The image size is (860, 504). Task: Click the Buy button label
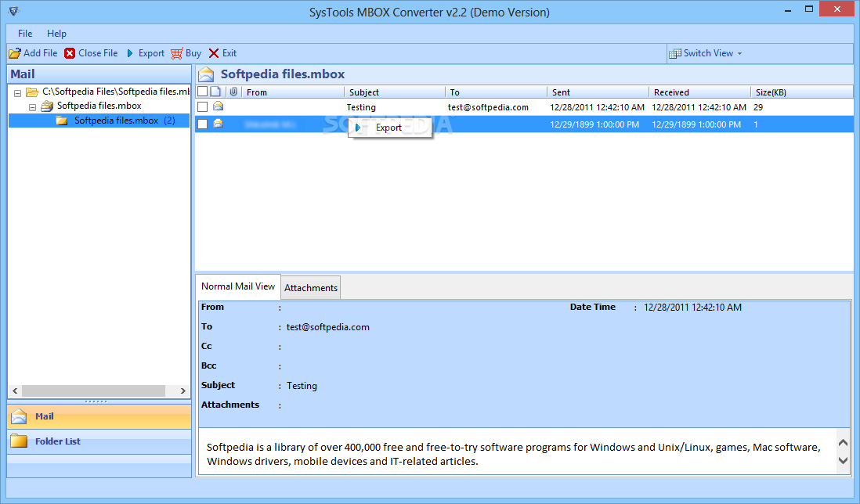tap(193, 53)
